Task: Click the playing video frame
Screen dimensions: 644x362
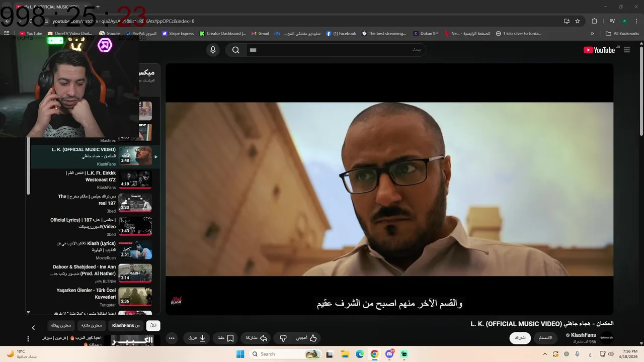Action: tap(389, 189)
